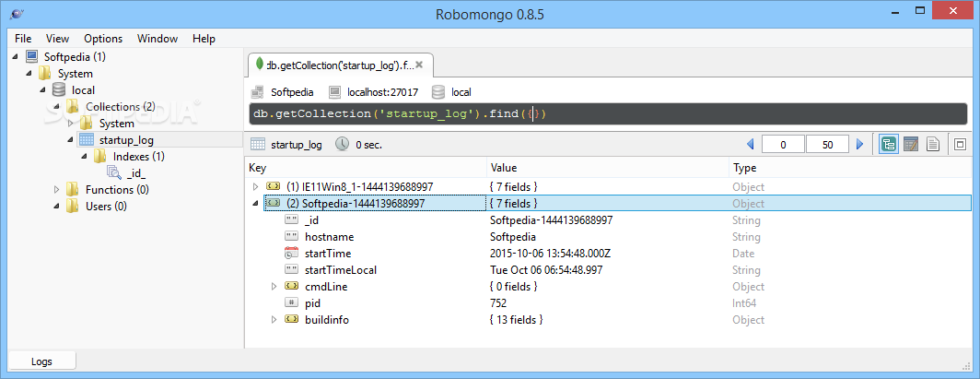
Task: Expand the IE11Win8_1 document row
Action: [255, 187]
